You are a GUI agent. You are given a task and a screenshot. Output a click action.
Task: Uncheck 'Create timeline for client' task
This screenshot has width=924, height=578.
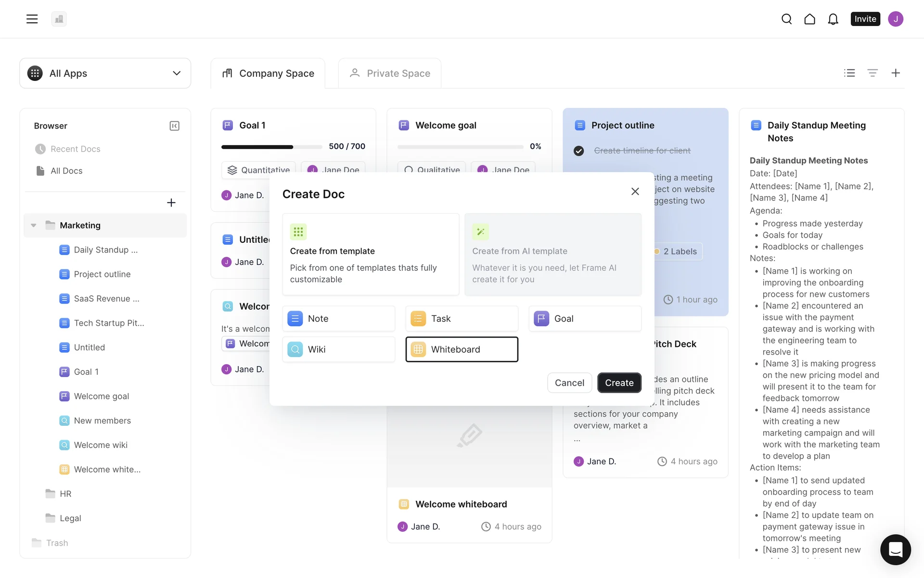(x=578, y=151)
